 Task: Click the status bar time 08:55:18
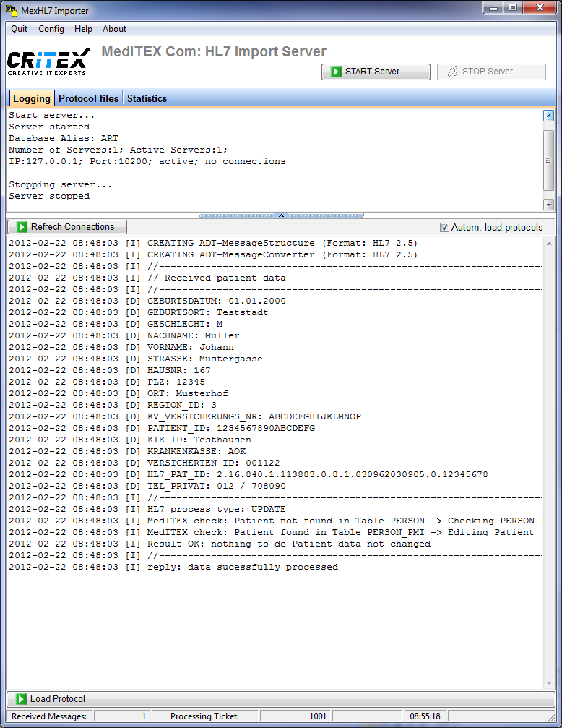pyautogui.click(x=425, y=716)
